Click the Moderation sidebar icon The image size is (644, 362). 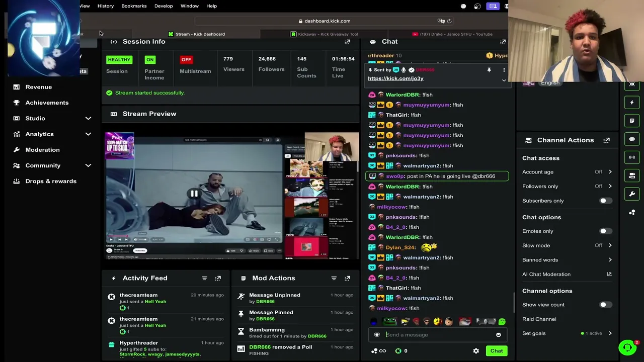pos(17,150)
